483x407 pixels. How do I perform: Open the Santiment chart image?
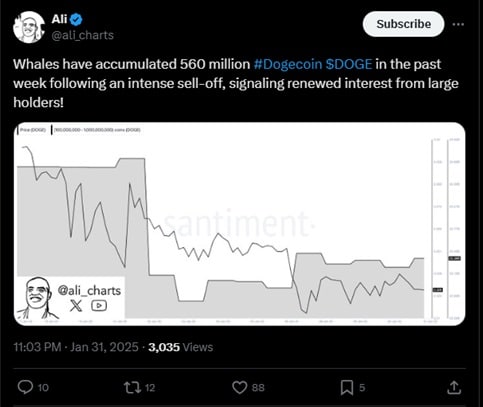[x=239, y=224]
